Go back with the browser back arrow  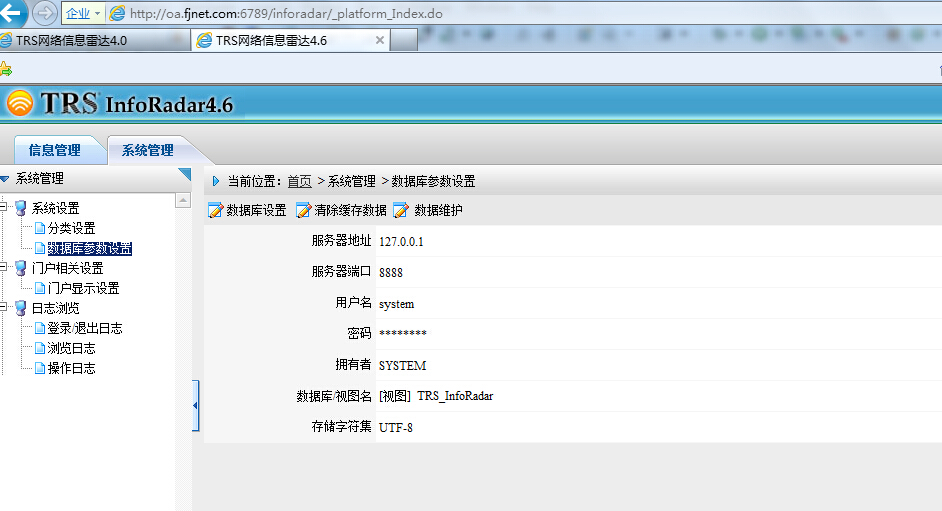(10, 12)
